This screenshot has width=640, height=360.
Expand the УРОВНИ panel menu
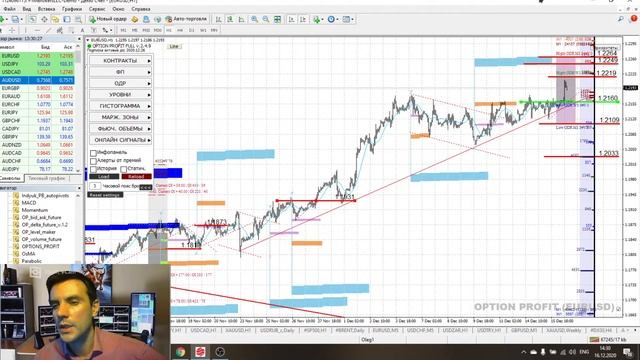pos(120,94)
